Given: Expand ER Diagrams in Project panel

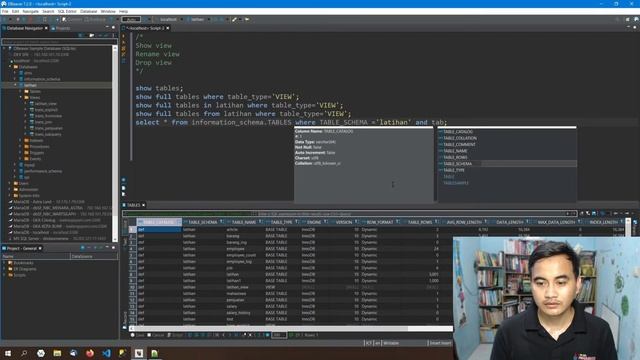Looking at the screenshot, I should tap(4, 269).
